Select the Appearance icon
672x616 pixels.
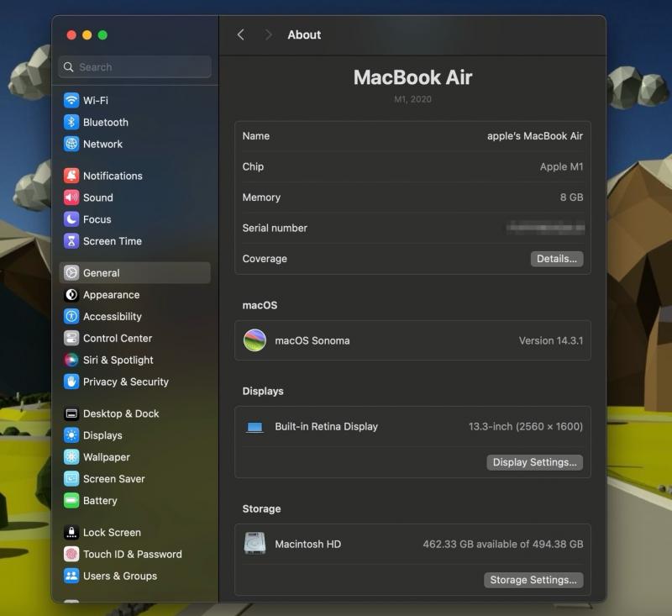click(x=71, y=294)
